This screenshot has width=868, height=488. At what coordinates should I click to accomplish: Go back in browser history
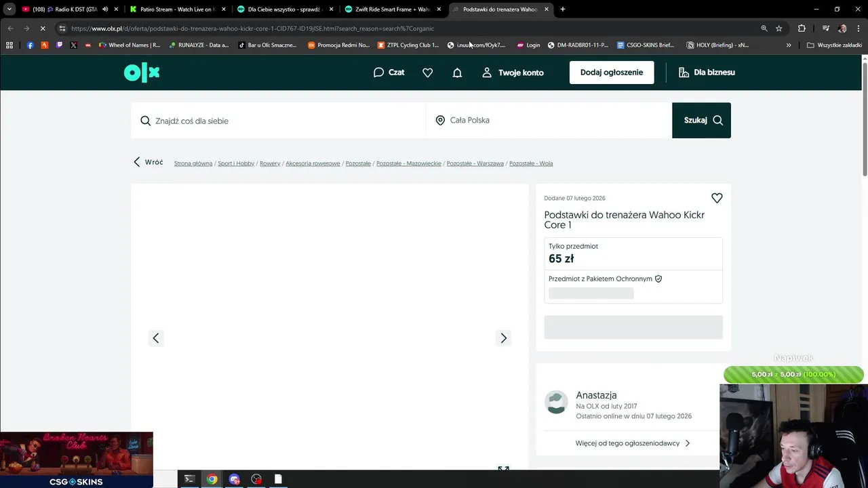point(10,28)
